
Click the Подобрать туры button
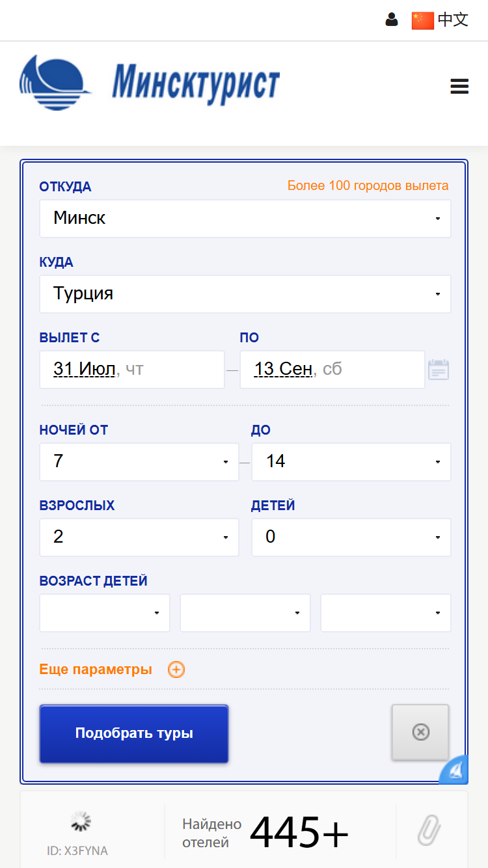134,733
